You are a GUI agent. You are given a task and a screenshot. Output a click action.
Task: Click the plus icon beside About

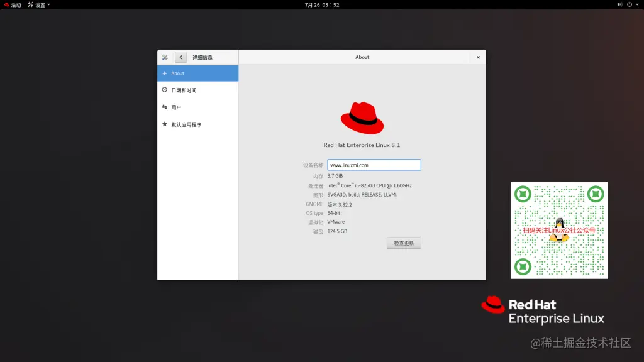click(x=165, y=74)
